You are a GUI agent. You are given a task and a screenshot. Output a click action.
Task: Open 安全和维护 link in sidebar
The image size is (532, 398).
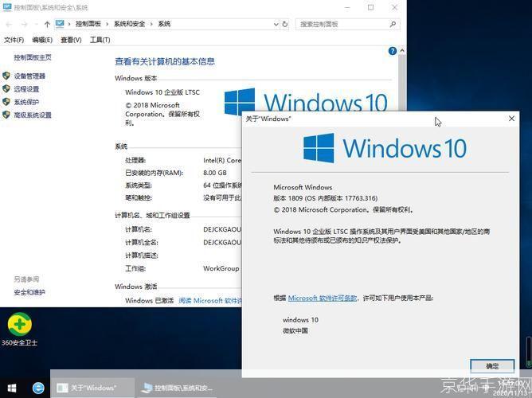(29, 292)
